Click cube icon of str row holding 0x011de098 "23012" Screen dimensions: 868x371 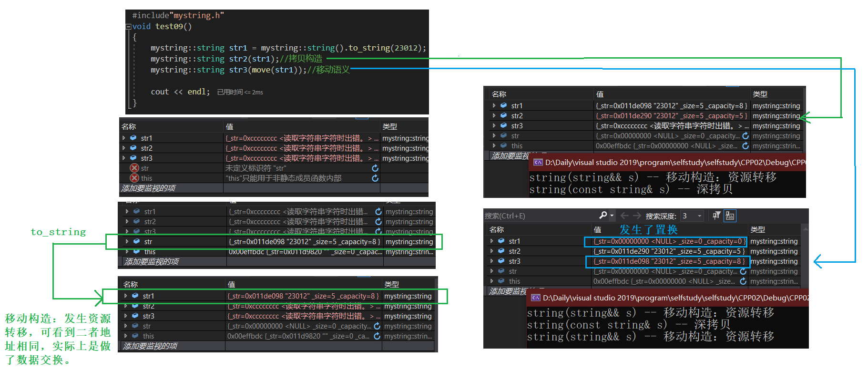(136, 241)
